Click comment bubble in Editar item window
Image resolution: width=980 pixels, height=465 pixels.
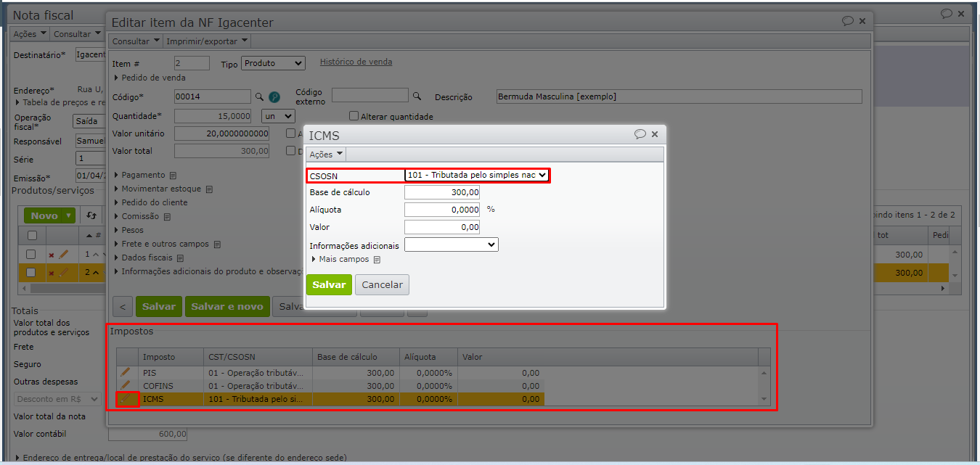(x=847, y=21)
